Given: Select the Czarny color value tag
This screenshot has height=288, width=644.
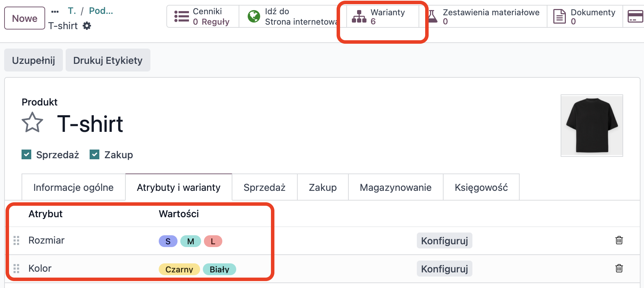Looking at the screenshot, I should click(x=179, y=269).
